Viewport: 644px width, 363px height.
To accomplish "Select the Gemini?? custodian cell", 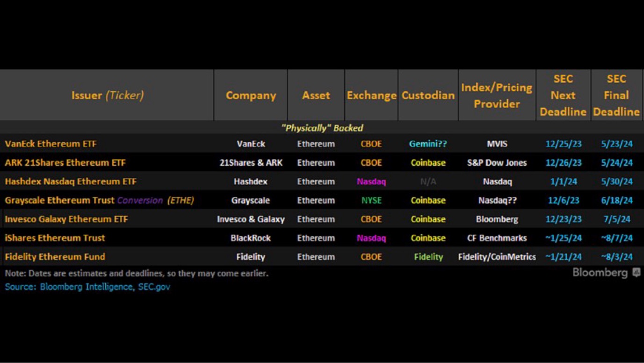I will 428,144.
